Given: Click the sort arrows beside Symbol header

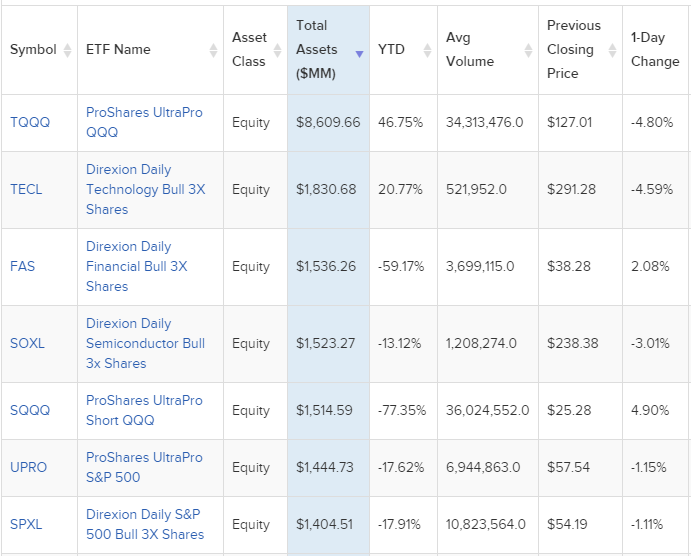Looking at the screenshot, I should (68, 50).
